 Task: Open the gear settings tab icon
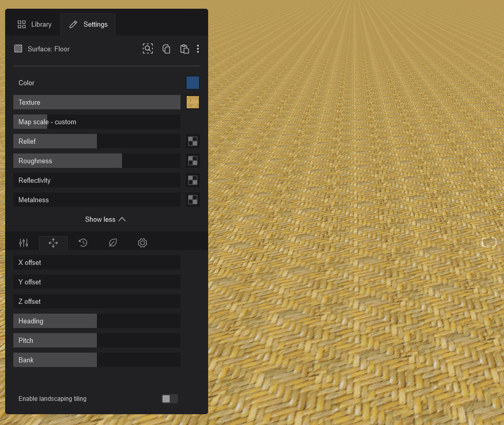(x=143, y=243)
